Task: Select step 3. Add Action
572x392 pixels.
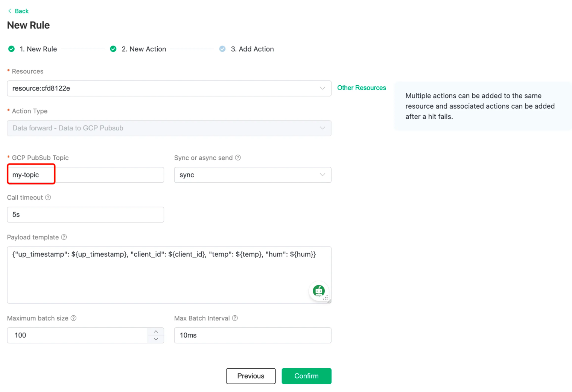Action: 252,49
